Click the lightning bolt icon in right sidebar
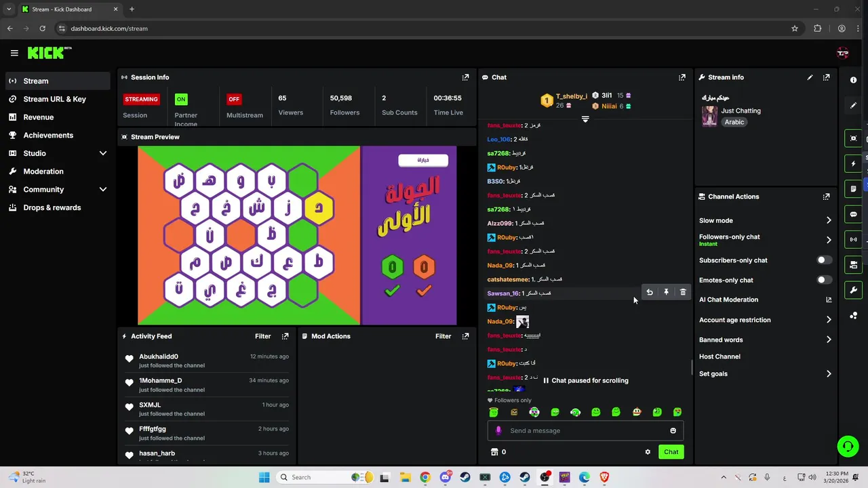This screenshot has width=868, height=488. (x=853, y=164)
